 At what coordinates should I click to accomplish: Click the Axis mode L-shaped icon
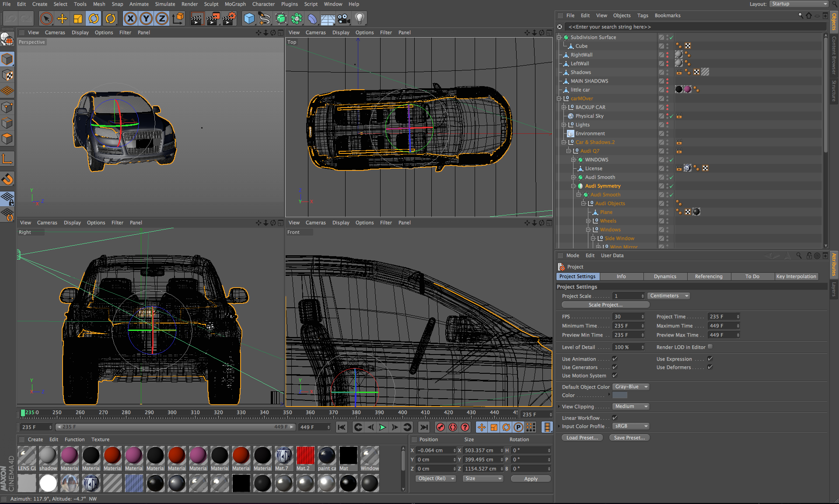(7, 159)
